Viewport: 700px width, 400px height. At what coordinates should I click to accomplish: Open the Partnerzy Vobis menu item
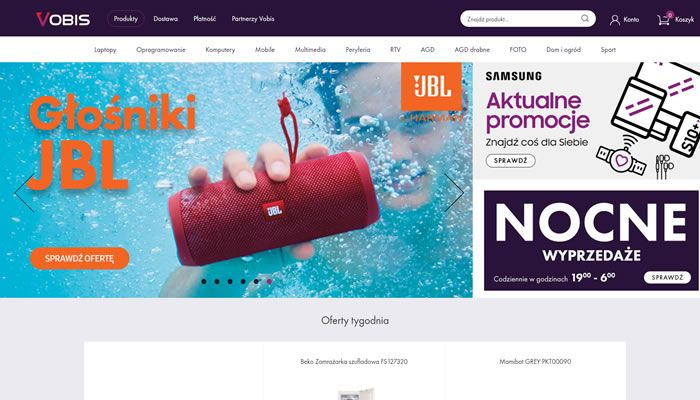click(x=253, y=19)
